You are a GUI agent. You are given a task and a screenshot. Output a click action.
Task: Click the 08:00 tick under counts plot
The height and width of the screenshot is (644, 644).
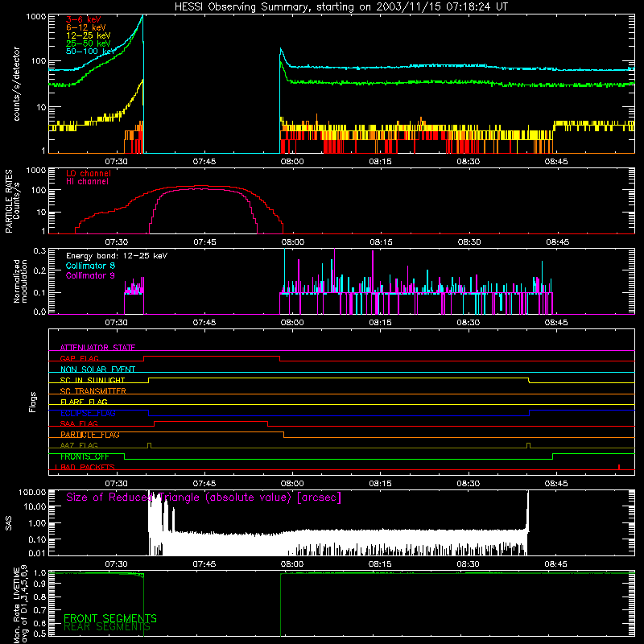pyautogui.click(x=292, y=162)
